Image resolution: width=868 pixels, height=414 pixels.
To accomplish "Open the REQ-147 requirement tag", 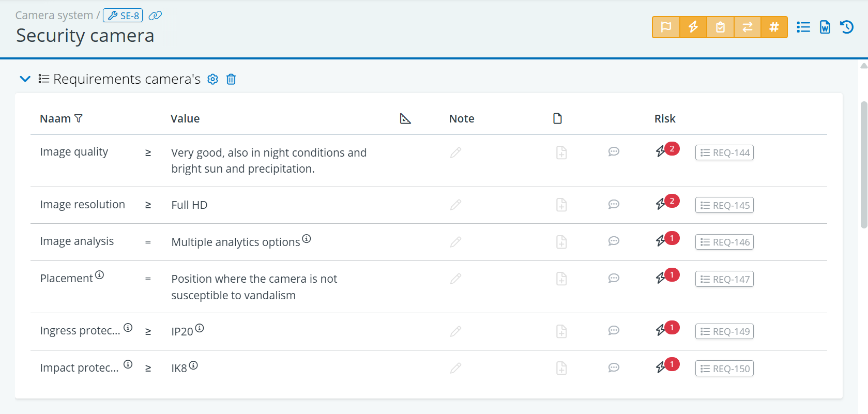I will point(724,280).
